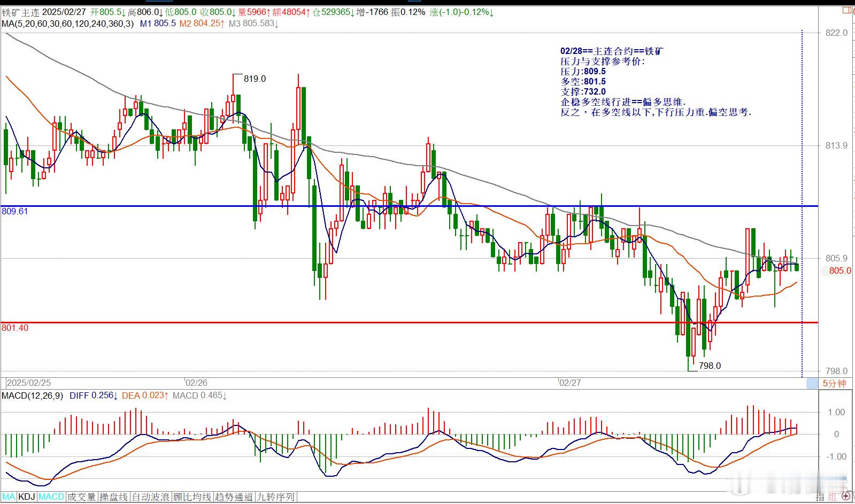Click the M3 805.583 moving average value
The height and width of the screenshot is (504, 855).
[x=253, y=24]
